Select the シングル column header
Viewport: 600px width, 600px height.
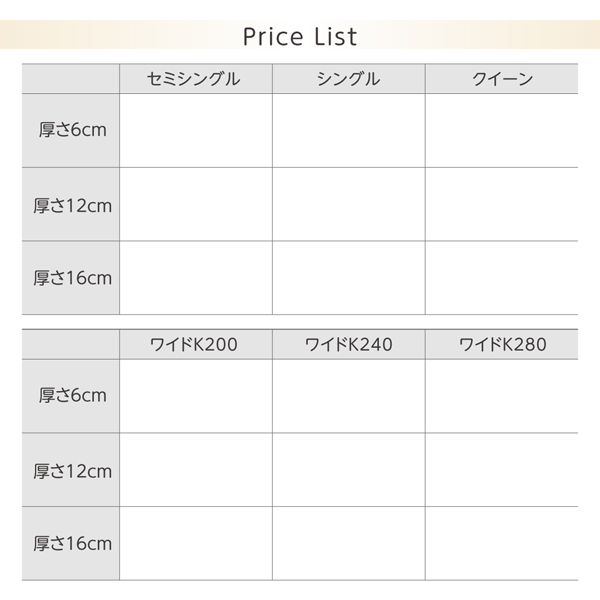(348, 79)
